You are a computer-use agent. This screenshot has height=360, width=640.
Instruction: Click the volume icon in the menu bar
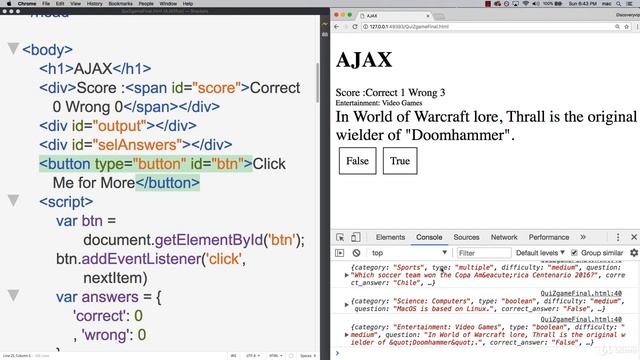[x=536, y=4]
